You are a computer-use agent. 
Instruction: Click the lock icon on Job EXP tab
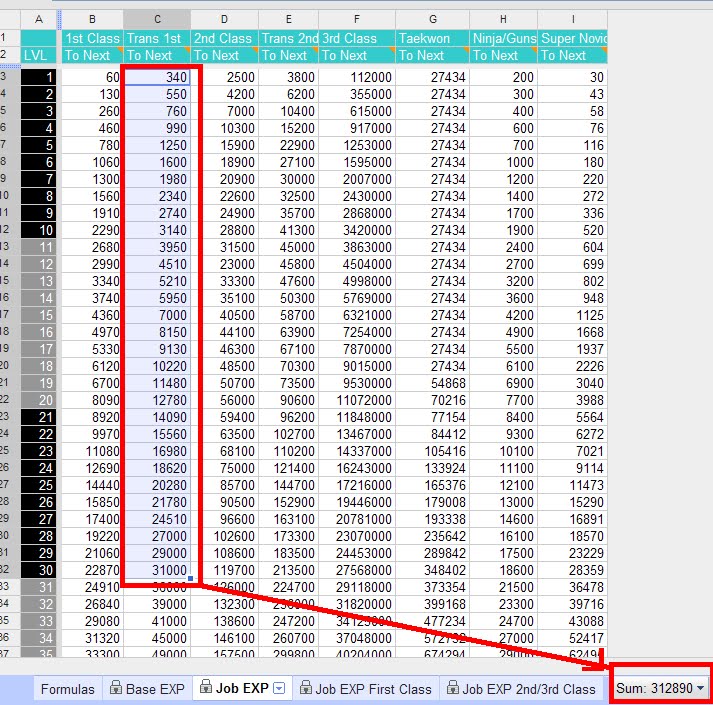click(x=206, y=687)
